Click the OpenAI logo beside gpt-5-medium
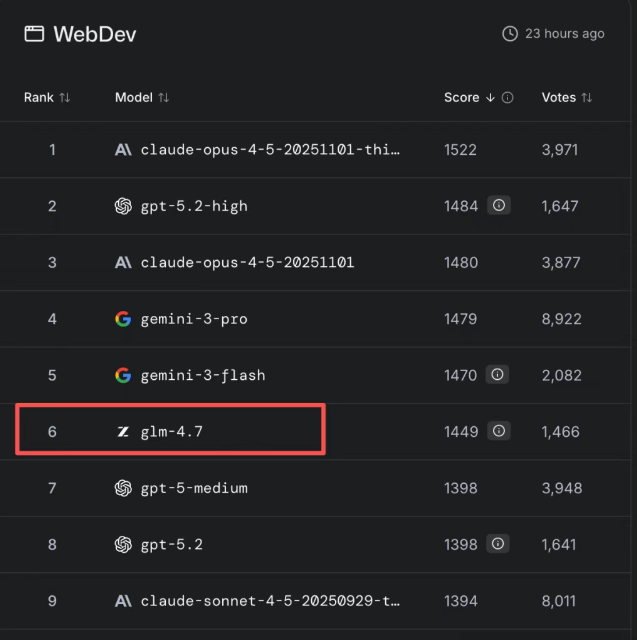Screen dimensions: 637x640 pos(123,488)
